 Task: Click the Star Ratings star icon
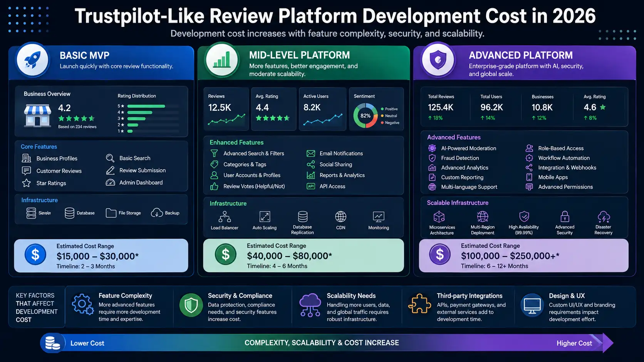[26, 183]
